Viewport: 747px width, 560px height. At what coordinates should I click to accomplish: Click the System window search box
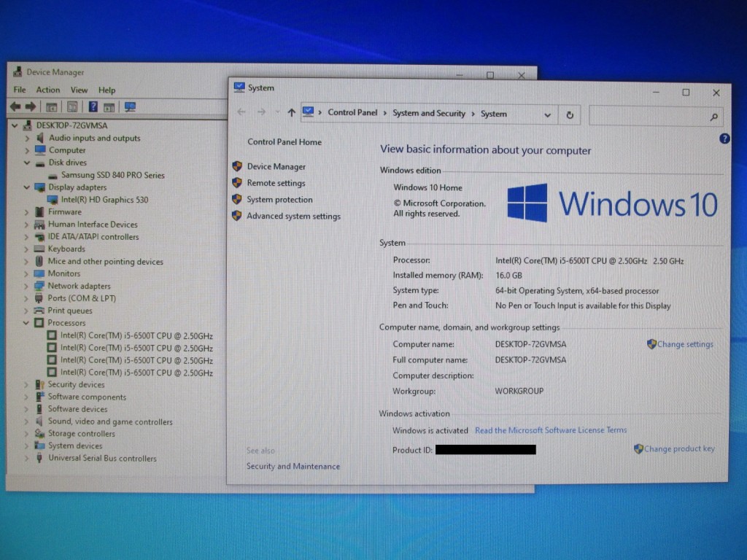point(655,116)
